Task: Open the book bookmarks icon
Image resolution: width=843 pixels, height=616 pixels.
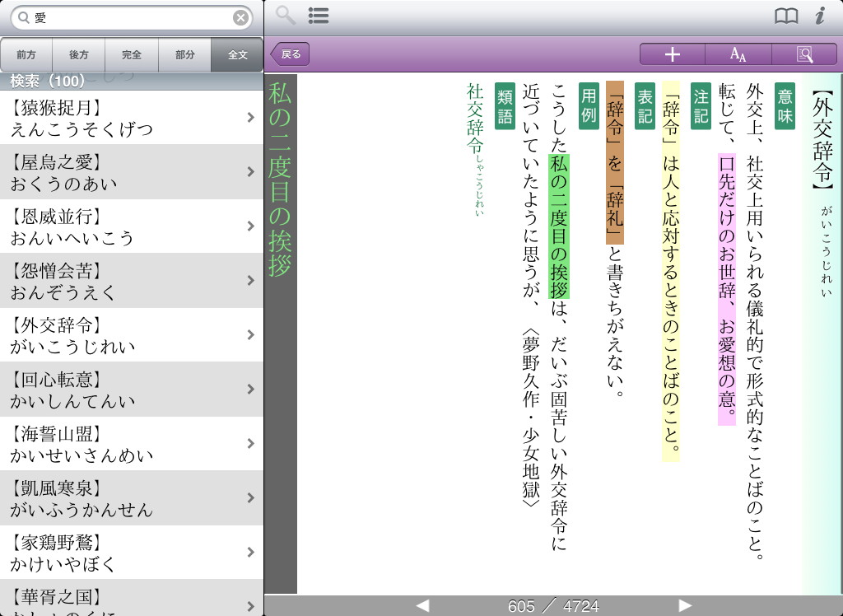Action: point(786,16)
